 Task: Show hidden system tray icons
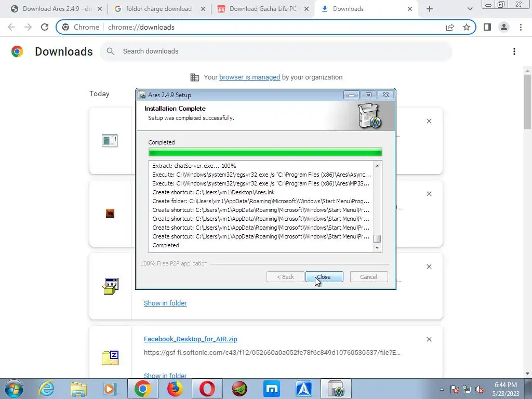pos(442,389)
